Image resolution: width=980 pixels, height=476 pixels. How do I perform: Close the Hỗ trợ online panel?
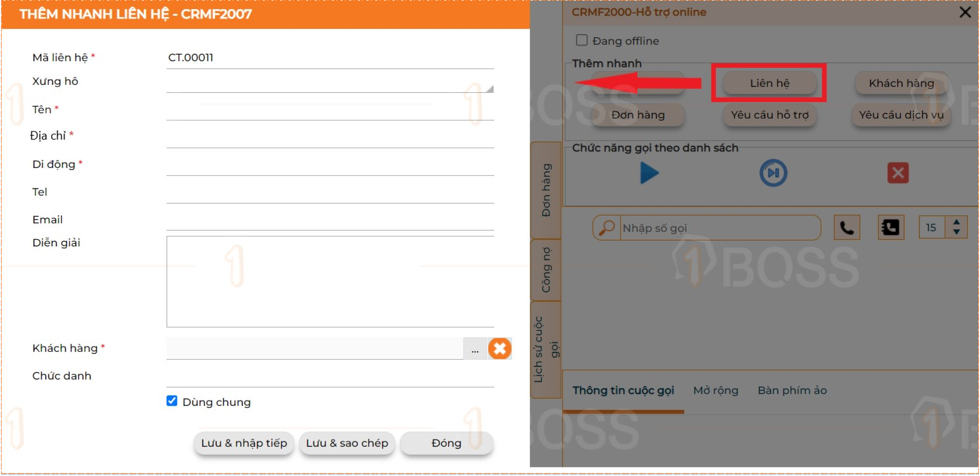point(965,12)
